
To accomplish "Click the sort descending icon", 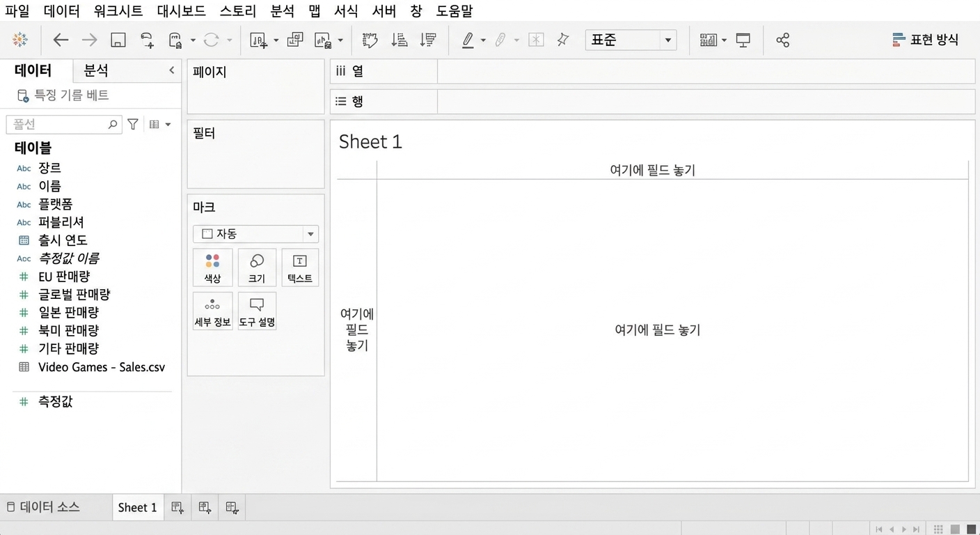I will (428, 40).
